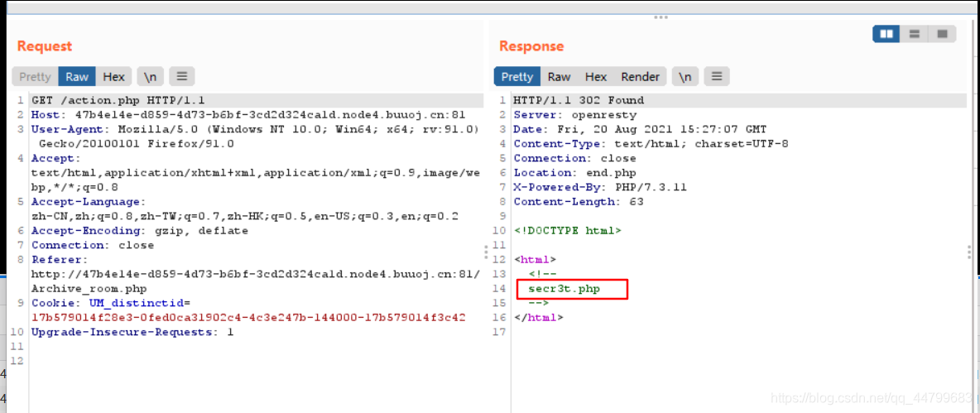Click Accept-Encoding gzip, deflate line
The height and width of the screenshot is (413, 980).
click(x=139, y=231)
